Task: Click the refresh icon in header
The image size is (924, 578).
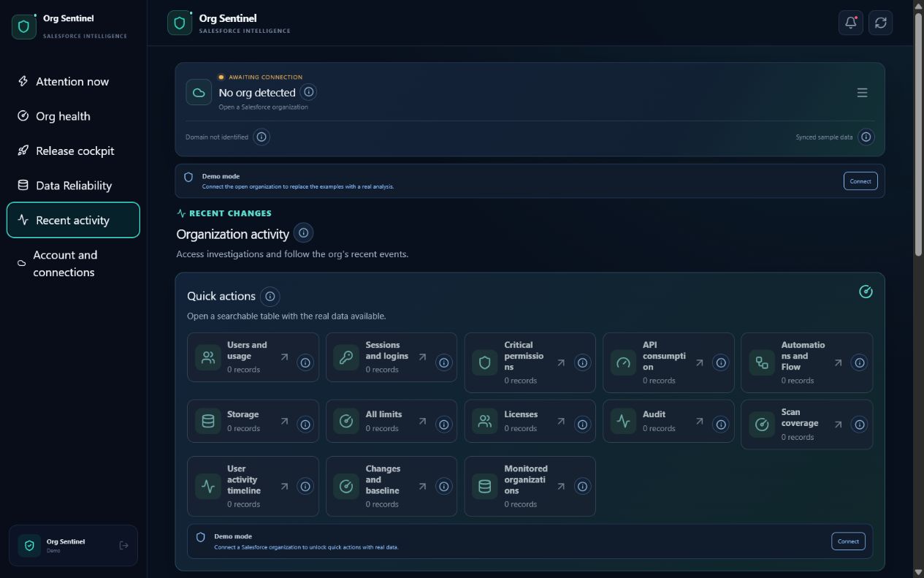Action: pos(880,23)
